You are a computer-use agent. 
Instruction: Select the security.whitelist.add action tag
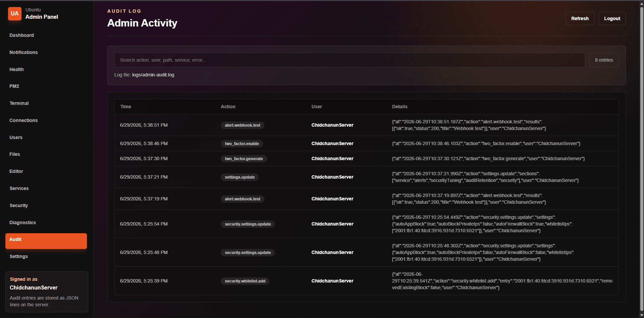point(245,281)
